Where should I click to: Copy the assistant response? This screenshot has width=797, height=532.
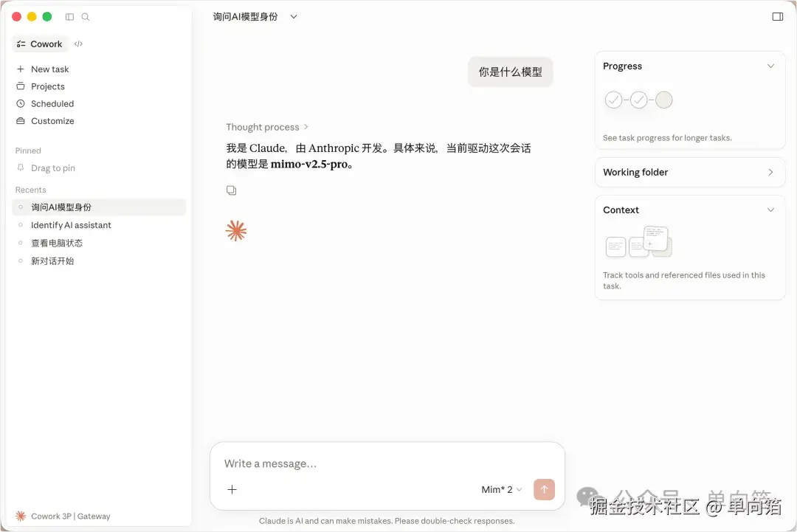coord(231,190)
